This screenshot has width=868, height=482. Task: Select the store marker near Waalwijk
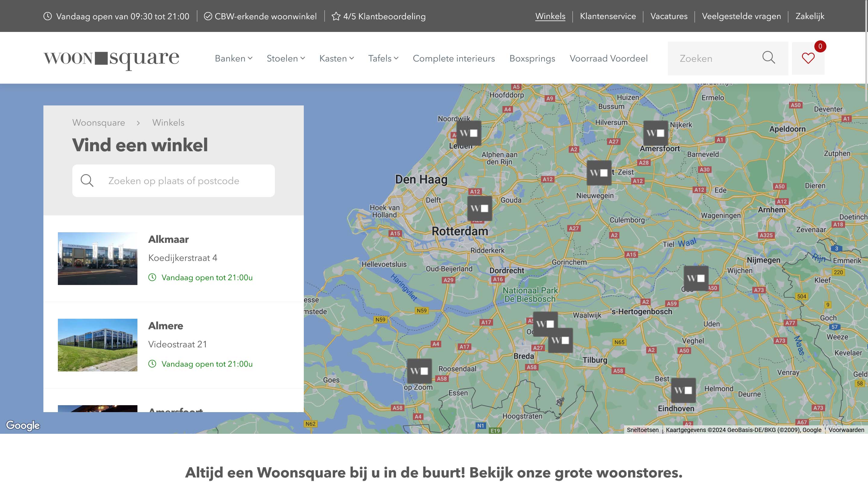(545, 323)
